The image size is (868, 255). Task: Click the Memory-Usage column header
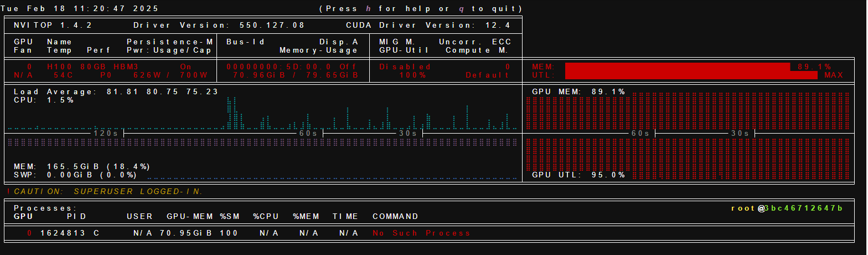(x=319, y=50)
